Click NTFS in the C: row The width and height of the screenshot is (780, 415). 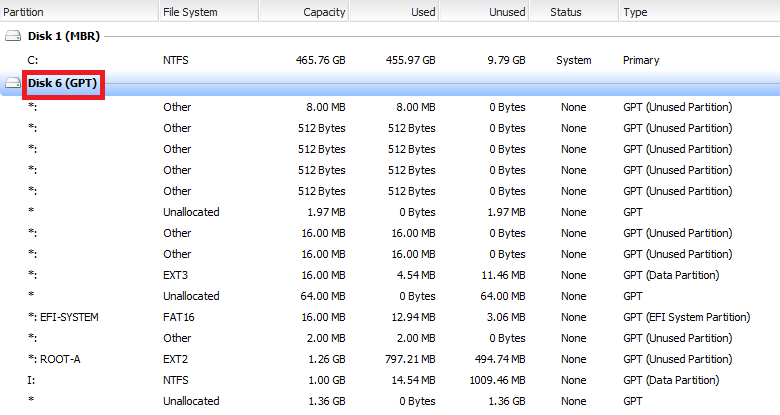pos(176,60)
